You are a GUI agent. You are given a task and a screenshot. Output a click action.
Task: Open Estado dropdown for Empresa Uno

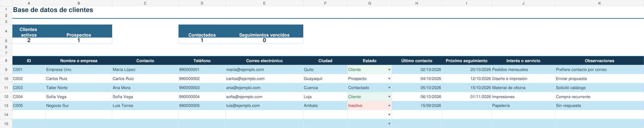coord(389,70)
